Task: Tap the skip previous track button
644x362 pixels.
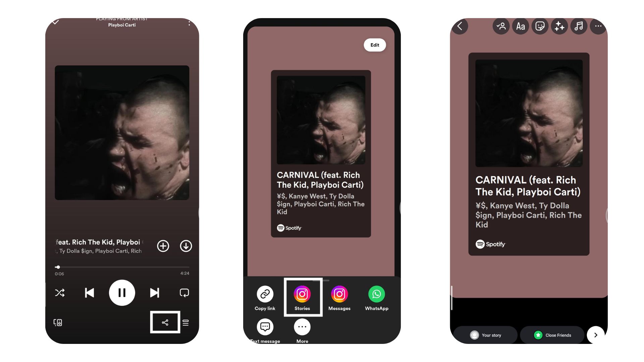Action: click(x=90, y=293)
